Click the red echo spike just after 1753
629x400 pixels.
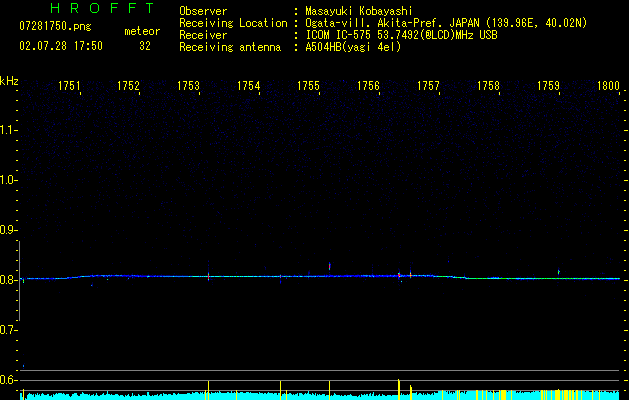pos(209,276)
